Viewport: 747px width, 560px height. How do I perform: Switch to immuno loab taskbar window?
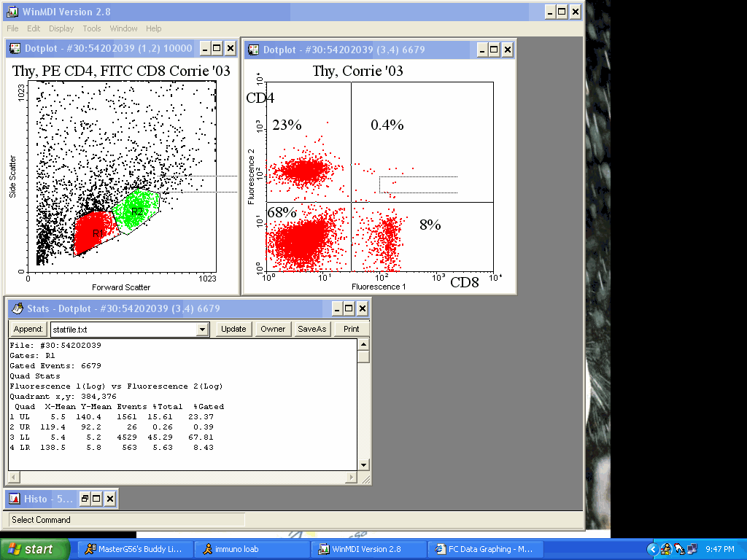click(252, 549)
